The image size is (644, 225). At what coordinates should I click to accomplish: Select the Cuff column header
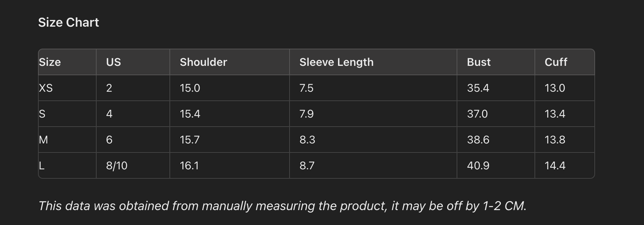pyautogui.click(x=555, y=62)
